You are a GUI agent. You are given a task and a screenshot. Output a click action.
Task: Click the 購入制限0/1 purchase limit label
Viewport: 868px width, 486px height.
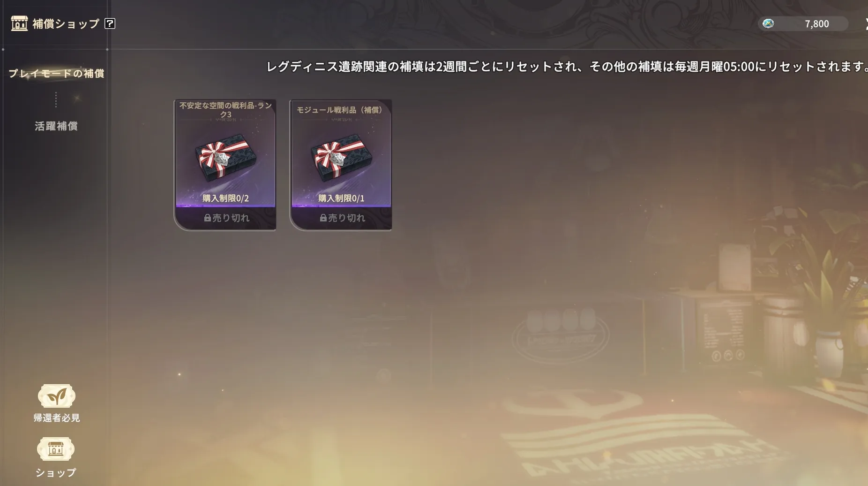pyautogui.click(x=341, y=198)
